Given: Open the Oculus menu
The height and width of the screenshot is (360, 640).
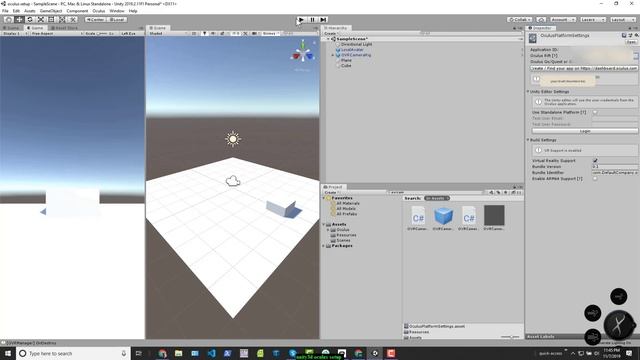Looking at the screenshot, I should pos(99,11).
